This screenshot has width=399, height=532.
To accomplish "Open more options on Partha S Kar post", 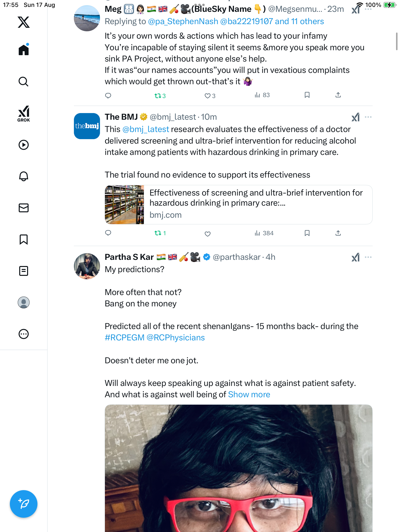I will coord(368,257).
